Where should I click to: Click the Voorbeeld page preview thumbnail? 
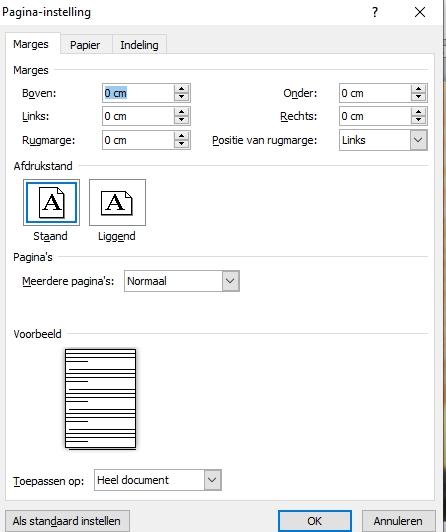click(x=101, y=399)
